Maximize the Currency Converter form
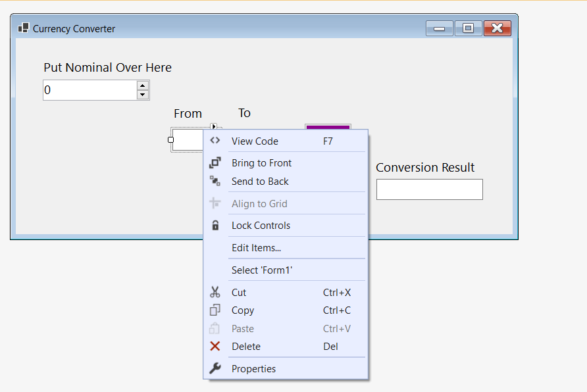 [468, 28]
